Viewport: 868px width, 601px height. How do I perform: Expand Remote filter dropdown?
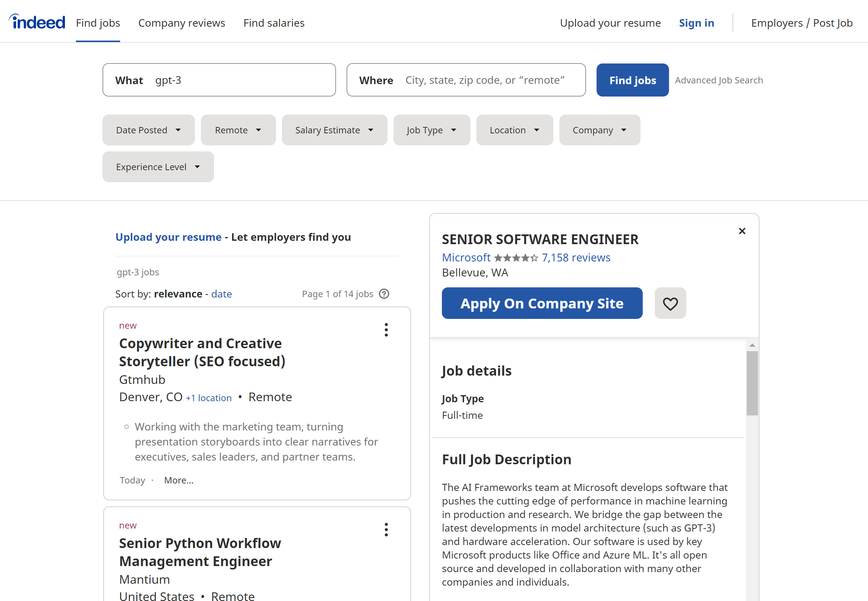[x=238, y=130]
